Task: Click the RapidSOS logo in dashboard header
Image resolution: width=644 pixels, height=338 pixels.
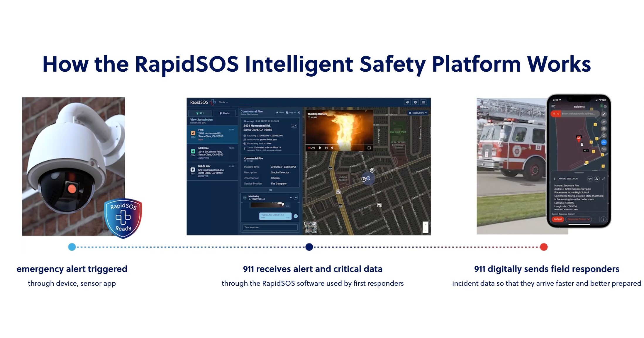Action: click(x=203, y=102)
